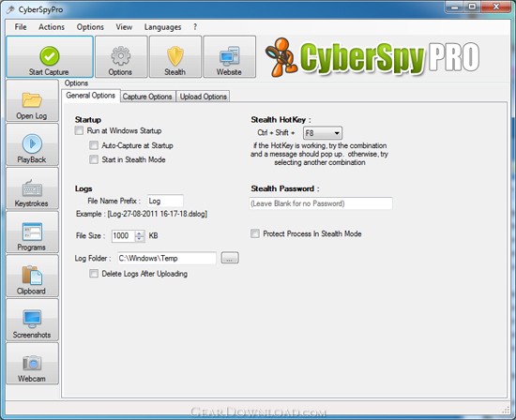Decrease File Size with down arrow
The width and height of the screenshot is (516, 420).
[140, 239]
